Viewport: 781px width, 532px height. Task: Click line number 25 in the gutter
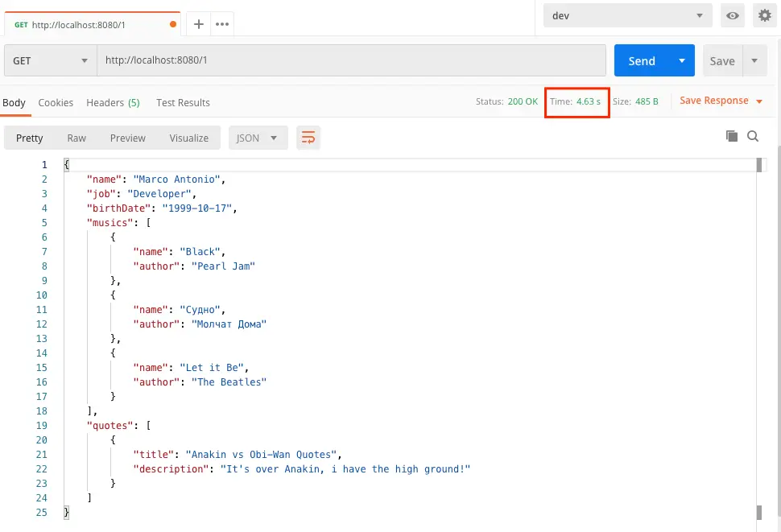tap(42, 513)
